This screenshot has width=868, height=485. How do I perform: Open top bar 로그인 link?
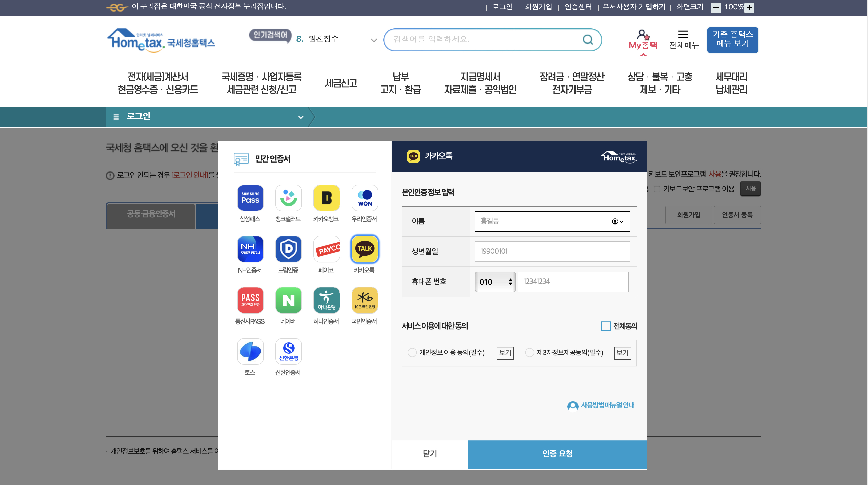(x=502, y=7)
